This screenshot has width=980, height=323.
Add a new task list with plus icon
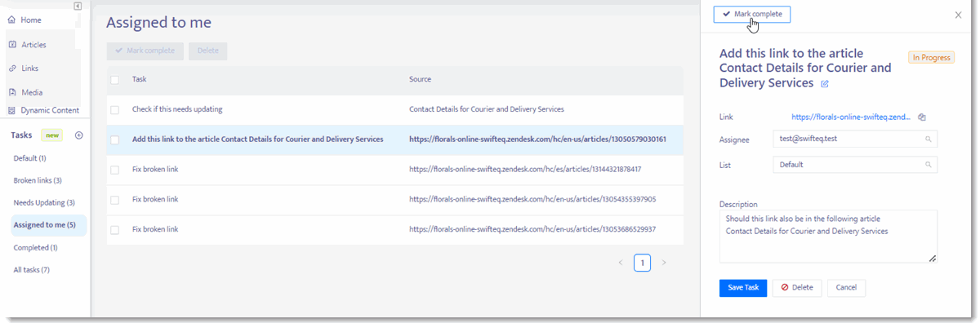[79, 135]
